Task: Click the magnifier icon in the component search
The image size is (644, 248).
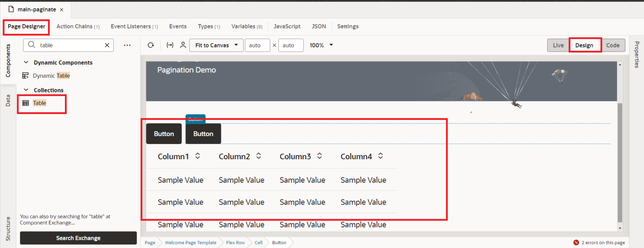Action: 31,45
